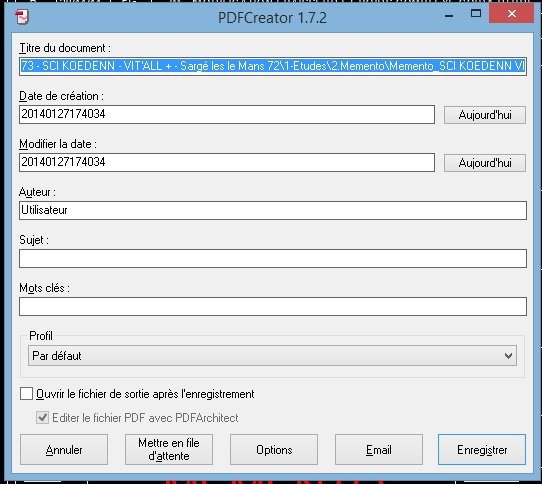The height and width of the screenshot is (484, 542).
Task: Maximize the PDFCreator window
Action: pyautogui.click(x=476, y=14)
